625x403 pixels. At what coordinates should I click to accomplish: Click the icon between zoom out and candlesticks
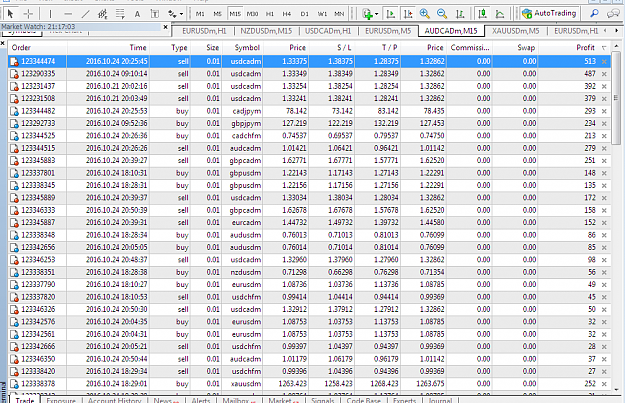[460, 14]
